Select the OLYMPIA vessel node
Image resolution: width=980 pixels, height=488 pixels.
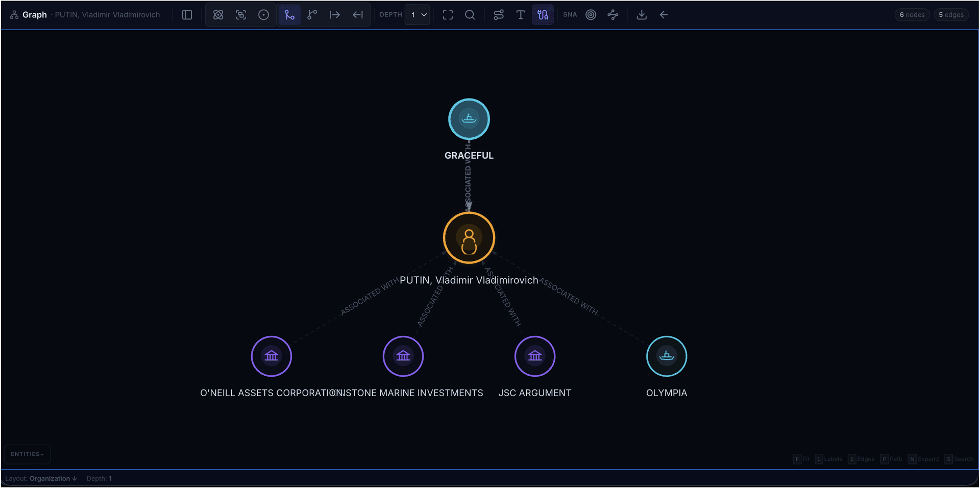pos(667,356)
